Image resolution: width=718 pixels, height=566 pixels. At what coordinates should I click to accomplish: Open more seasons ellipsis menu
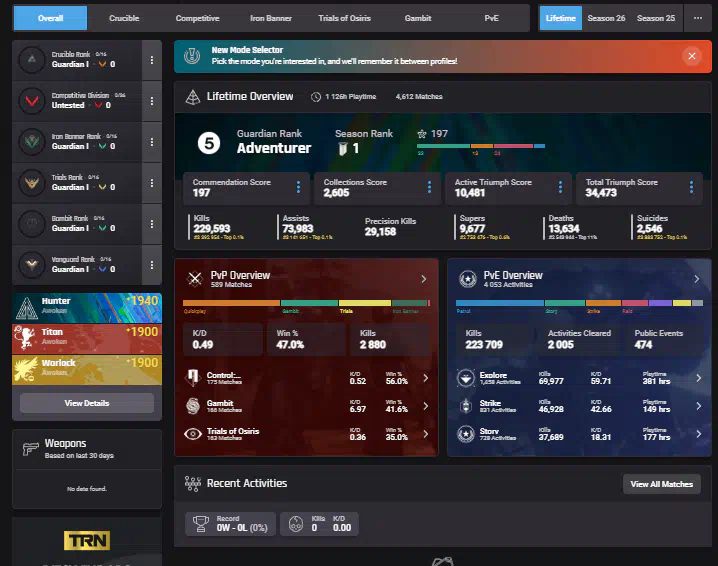coord(698,18)
